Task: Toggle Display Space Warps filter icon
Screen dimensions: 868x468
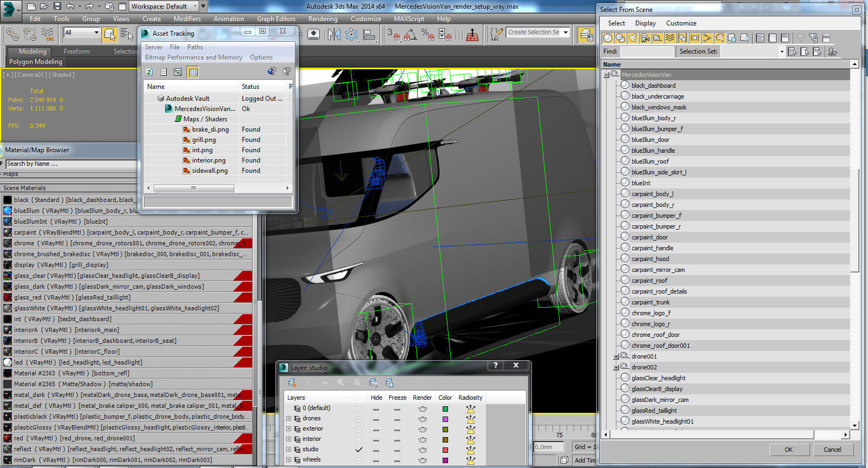Action: click(670, 38)
